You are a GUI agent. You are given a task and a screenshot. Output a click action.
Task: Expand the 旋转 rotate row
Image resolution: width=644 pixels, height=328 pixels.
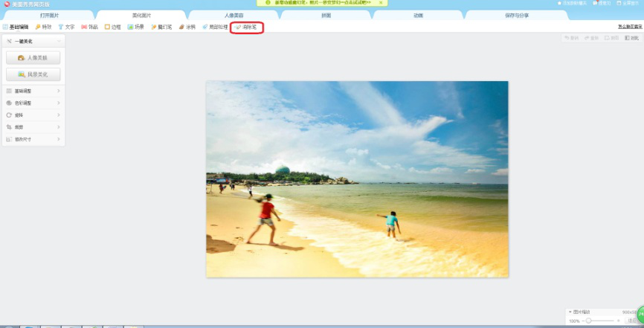(x=33, y=115)
